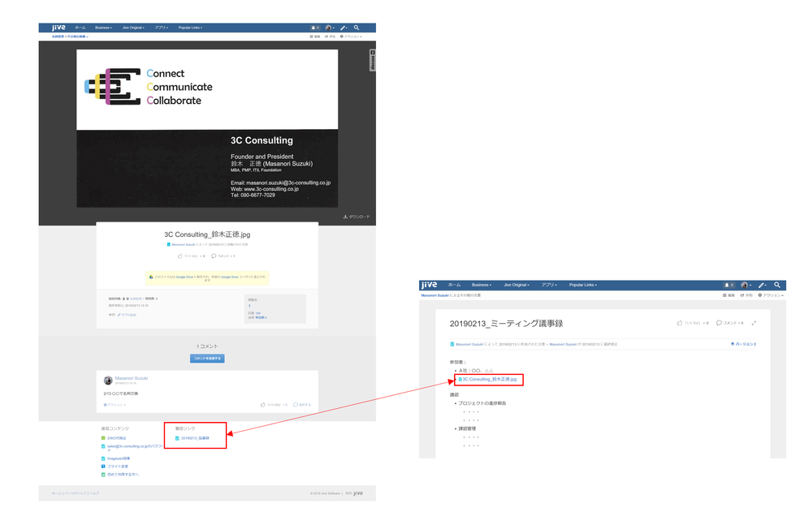
Task: Open the 20190213_議事録 incoming link
Action: (194, 440)
